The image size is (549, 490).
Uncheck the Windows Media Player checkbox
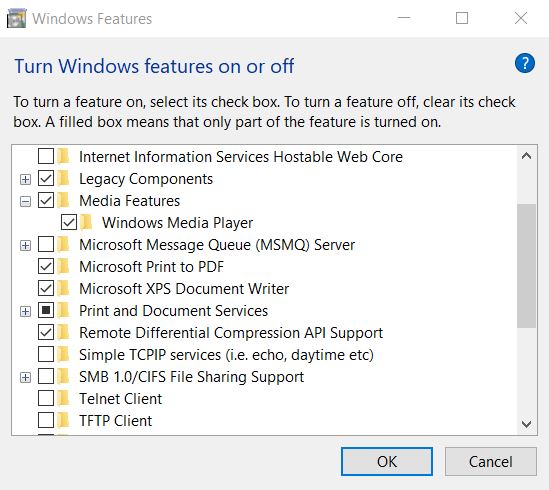point(69,223)
